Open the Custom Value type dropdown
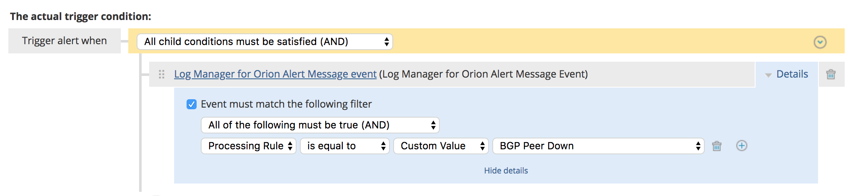The width and height of the screenshot is (868, 196). 441,146
